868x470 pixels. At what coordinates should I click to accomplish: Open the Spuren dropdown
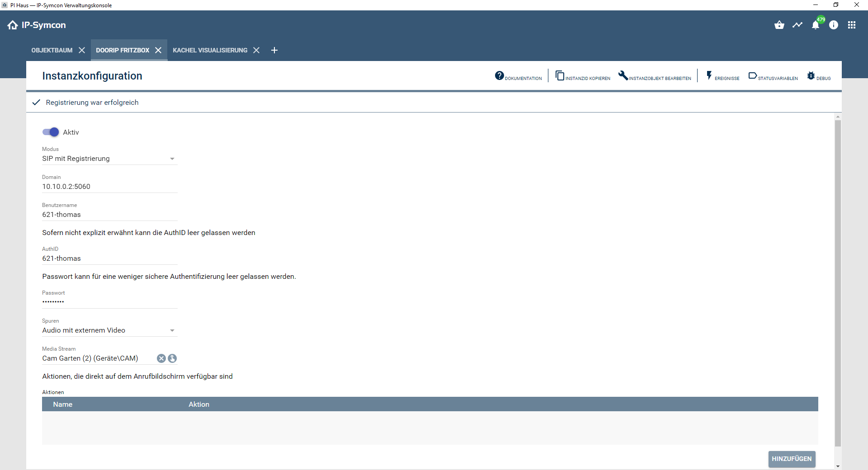(x=109, y=330)
